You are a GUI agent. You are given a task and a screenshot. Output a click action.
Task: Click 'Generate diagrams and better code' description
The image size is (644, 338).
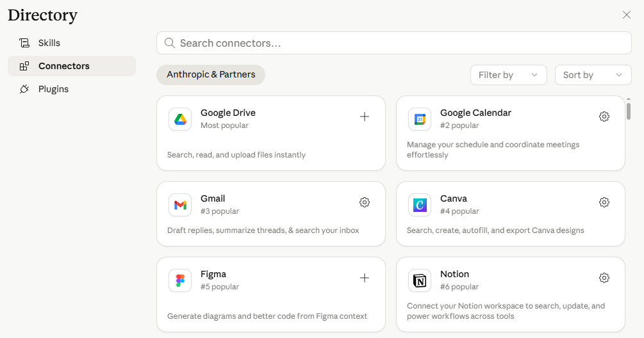pyautogui.click(x=267, y=316)
